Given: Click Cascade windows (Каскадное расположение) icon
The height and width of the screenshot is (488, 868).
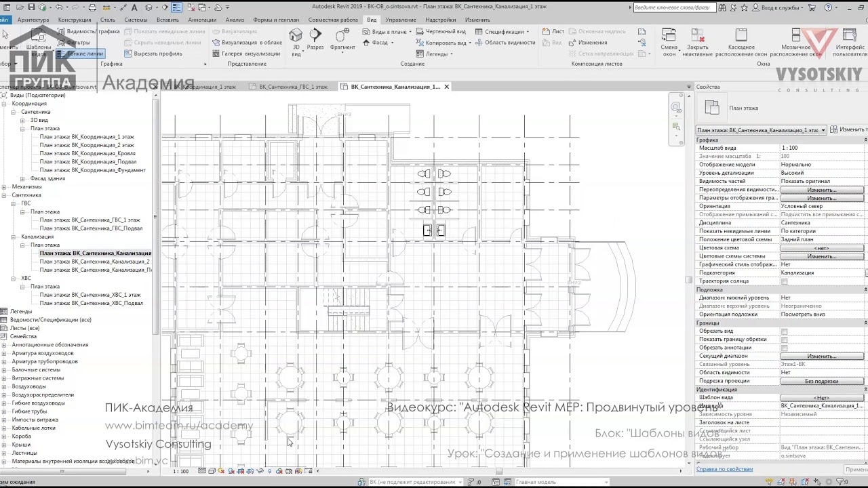Looking at the screenshot, I should coord(741,41).
